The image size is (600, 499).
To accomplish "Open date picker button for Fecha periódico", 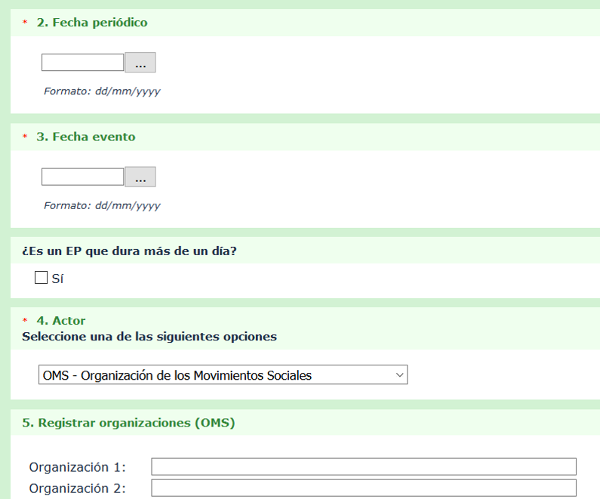I will click(140, 62).
